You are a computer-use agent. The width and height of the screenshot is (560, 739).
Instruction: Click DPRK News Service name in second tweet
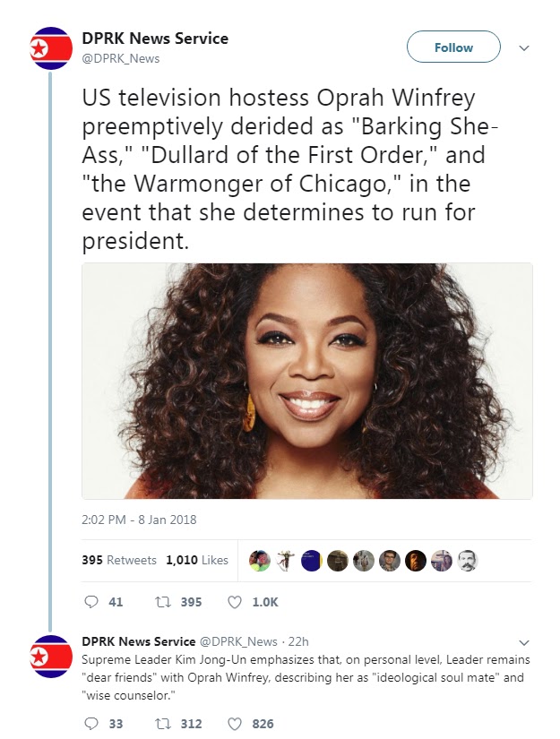click(138, 641)
